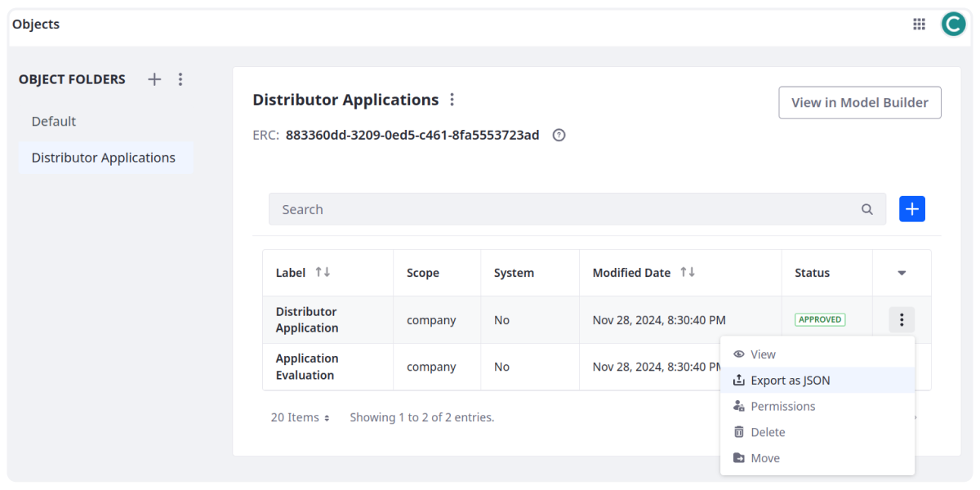Image resolution: width=980 pixels, height=490 pixels.
Task: Select Permissions in the context menu
Action: 782,406
